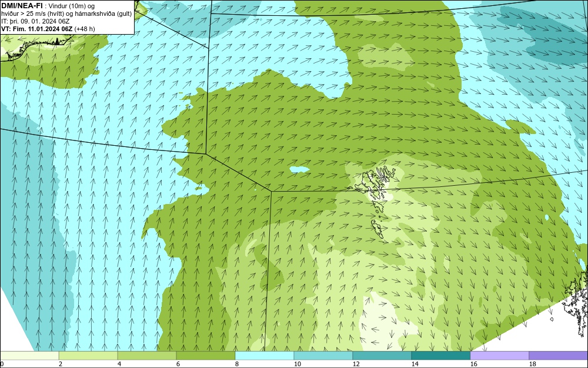Click the 0–2 m/s pale cream legend swatch
This screenshot has width=588, height=368.
(29, 356)
